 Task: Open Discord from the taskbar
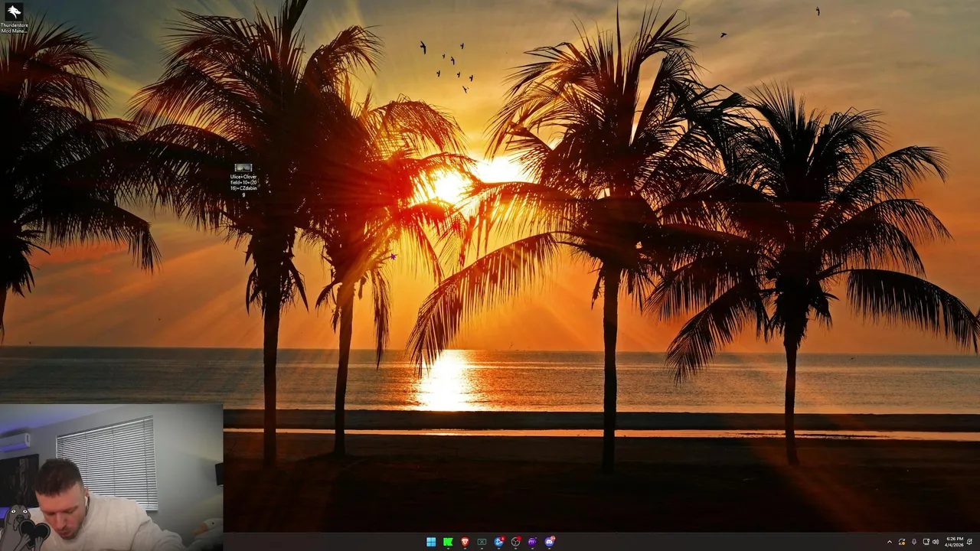tap(550, 542)
